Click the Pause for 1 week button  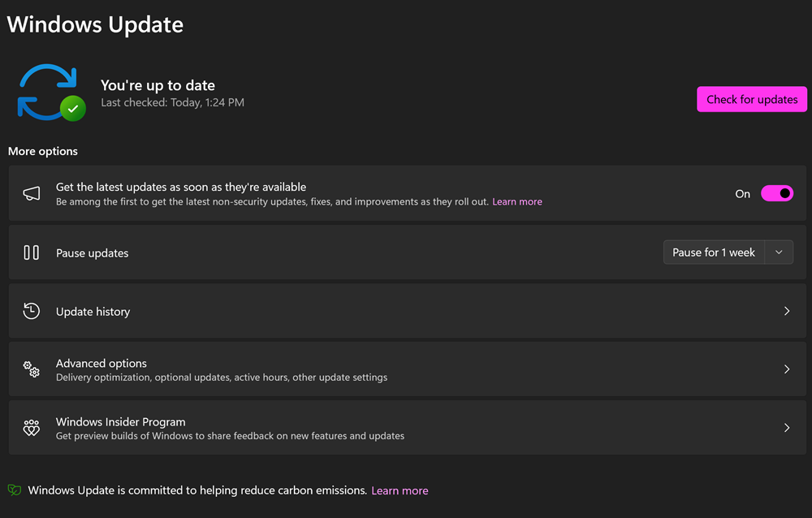tap(714, 253)
